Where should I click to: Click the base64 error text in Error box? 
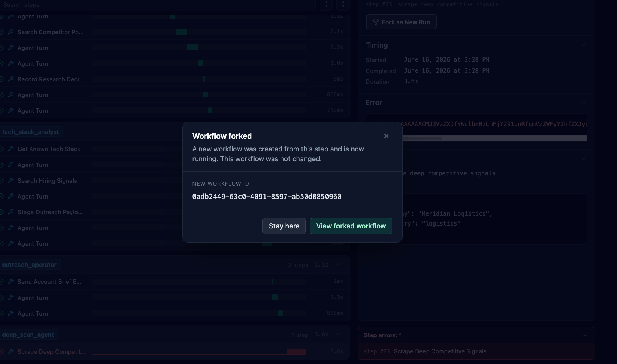[494, 124]
